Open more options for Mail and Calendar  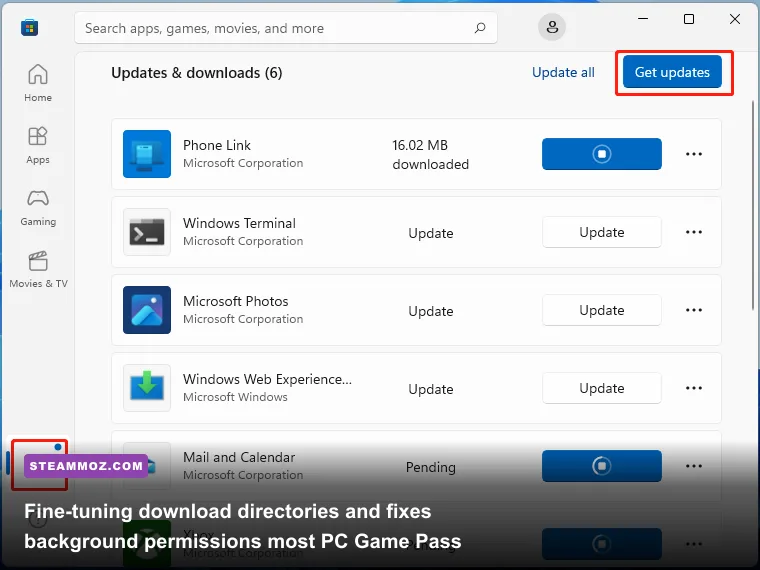click(694, 466)
